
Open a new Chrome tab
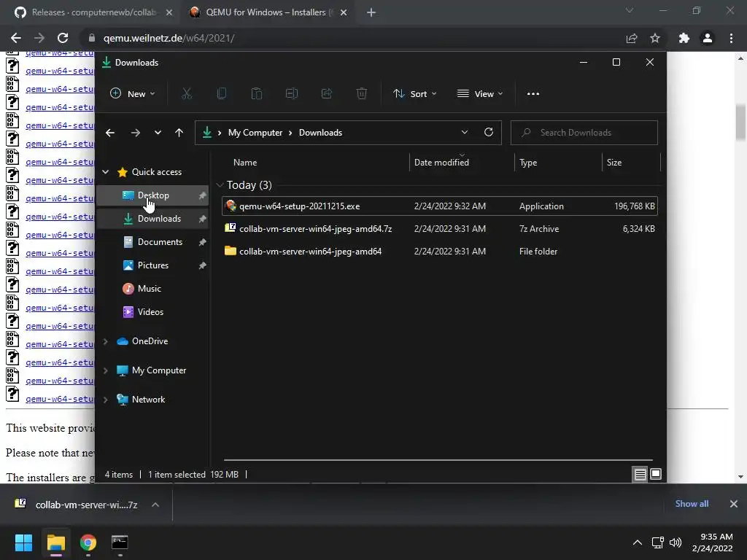[371, 12]
